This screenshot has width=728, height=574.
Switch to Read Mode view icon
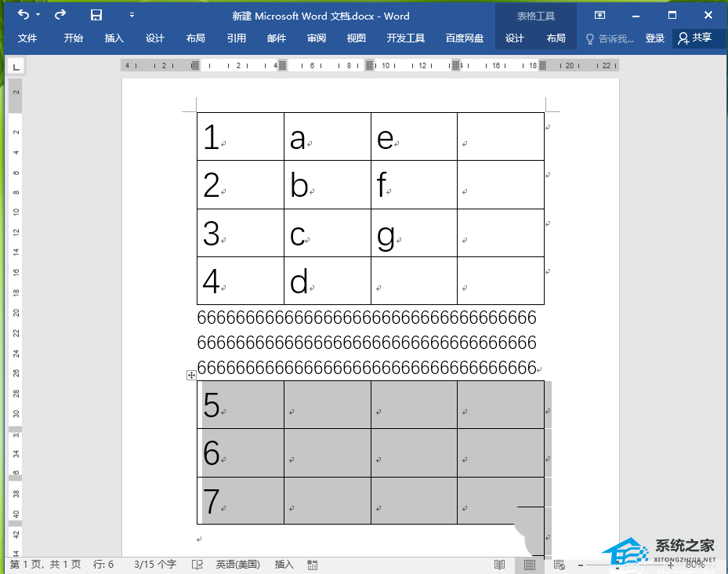pyautogui.click(x=500, y=565)
